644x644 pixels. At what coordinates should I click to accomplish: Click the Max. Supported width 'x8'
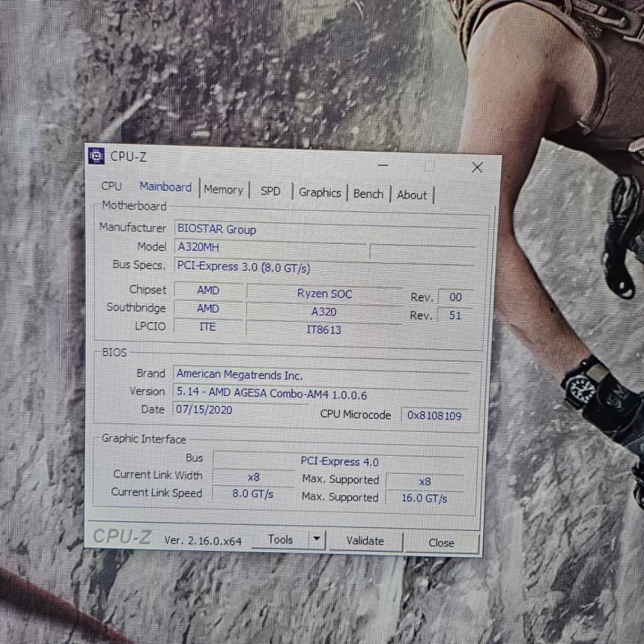[x=424, y=481]
